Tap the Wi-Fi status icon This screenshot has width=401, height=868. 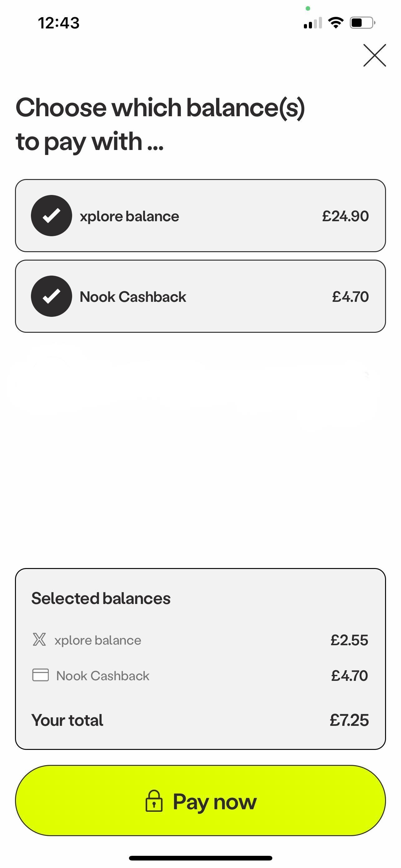coord(336,23)
